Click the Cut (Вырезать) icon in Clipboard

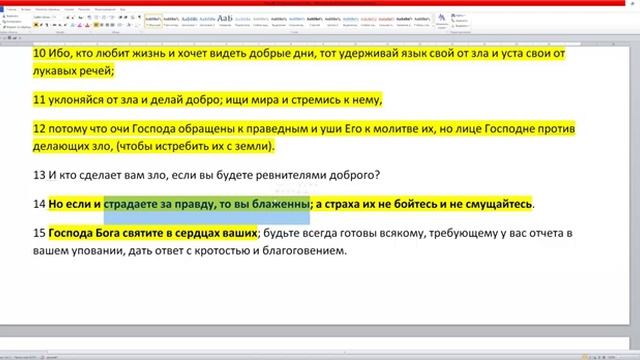pos(4,16)
